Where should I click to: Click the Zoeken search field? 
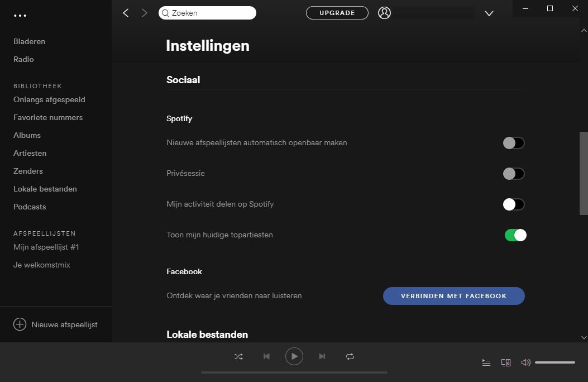[207, 12]
